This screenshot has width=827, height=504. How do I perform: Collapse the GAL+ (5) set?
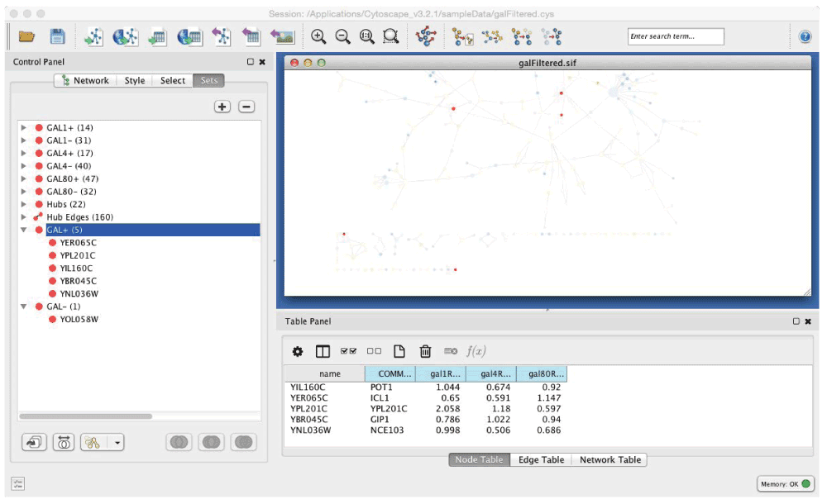point(24,230)
